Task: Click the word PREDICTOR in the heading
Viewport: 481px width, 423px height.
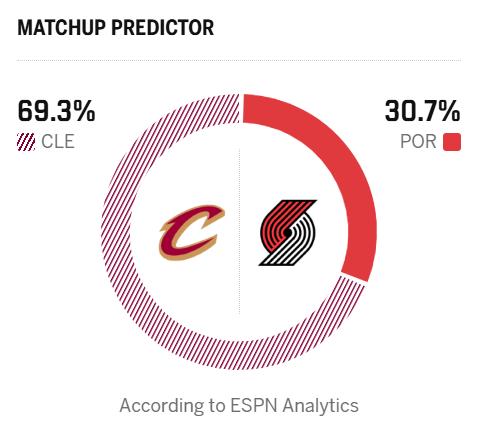Action: tap(162, 28)
